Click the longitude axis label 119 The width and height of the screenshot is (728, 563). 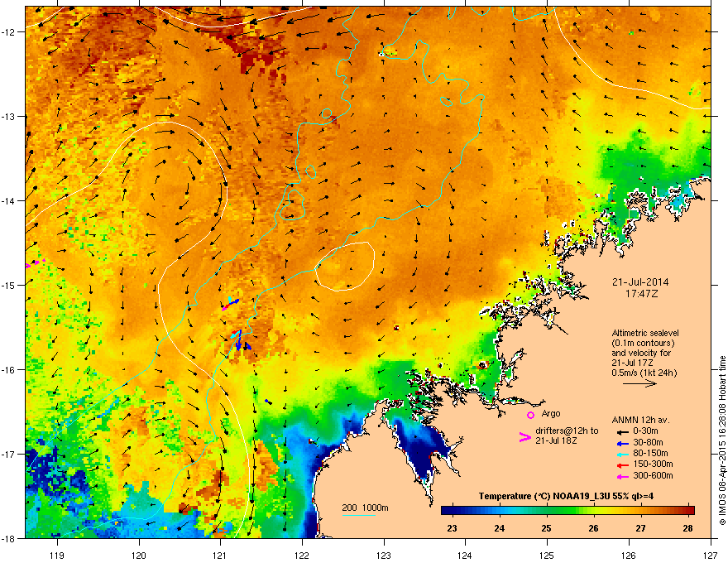tap(57, 555)
